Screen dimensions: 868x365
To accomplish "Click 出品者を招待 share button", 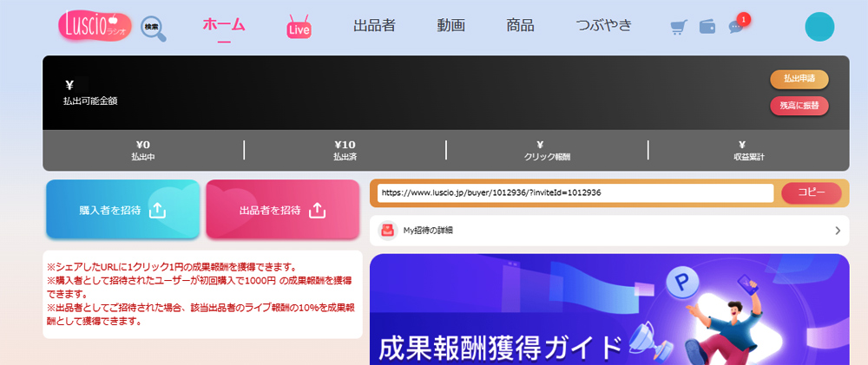I will [282, 210].
